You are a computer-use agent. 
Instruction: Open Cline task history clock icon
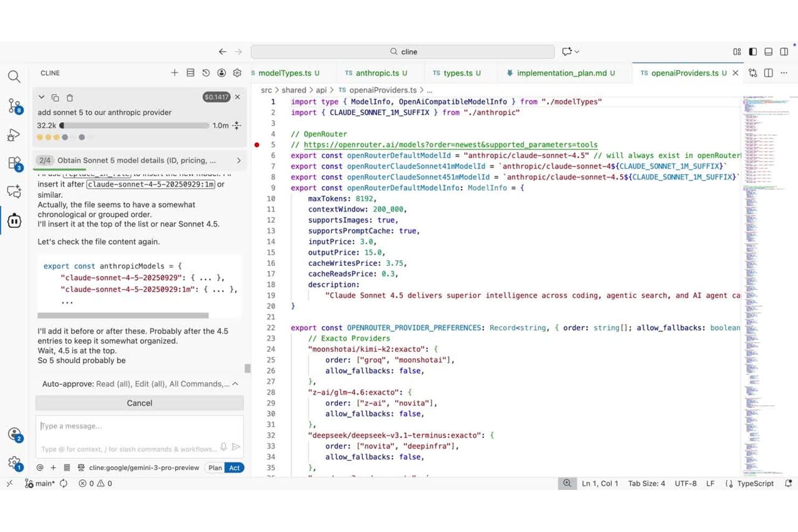click(206, 73)
